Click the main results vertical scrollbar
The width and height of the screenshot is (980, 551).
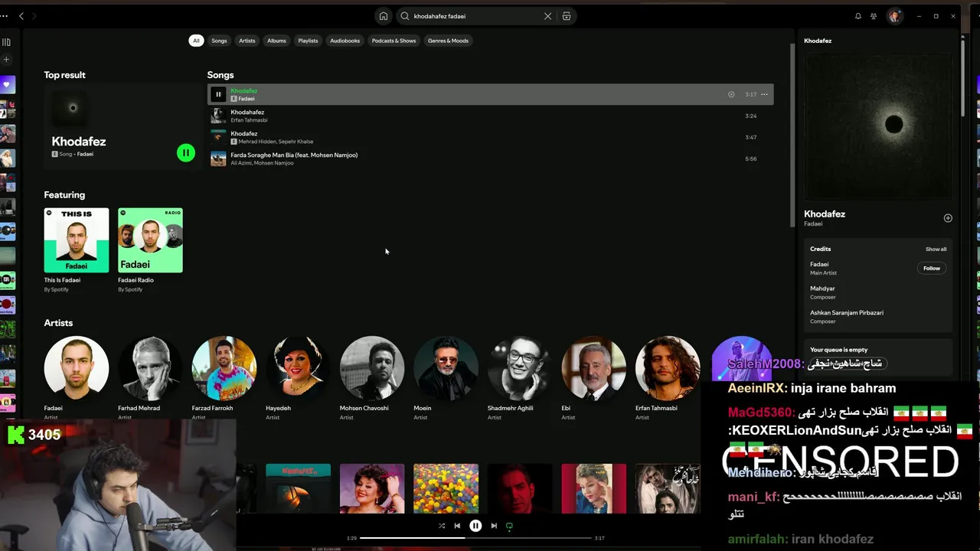(x=792, y=134)
